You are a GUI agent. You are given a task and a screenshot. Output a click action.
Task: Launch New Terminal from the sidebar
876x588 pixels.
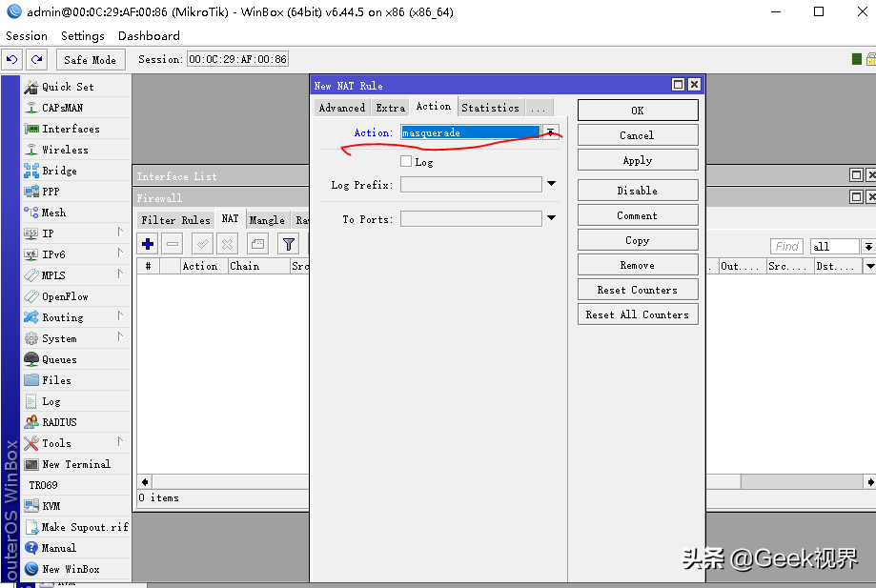pyautogui.click(x=76, y=464)
